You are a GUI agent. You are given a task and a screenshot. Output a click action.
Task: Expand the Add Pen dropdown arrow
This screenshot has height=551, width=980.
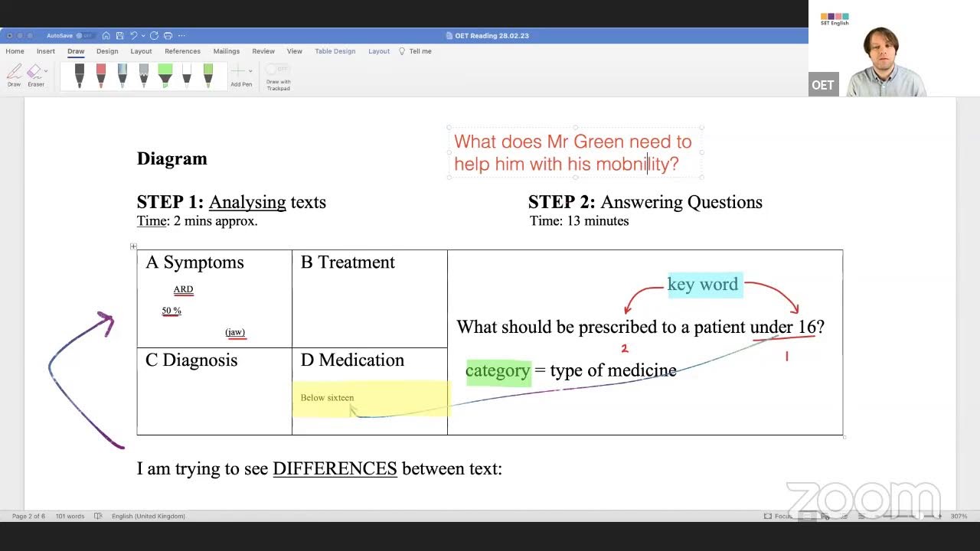pyautogui.click(x=250, y=71)
